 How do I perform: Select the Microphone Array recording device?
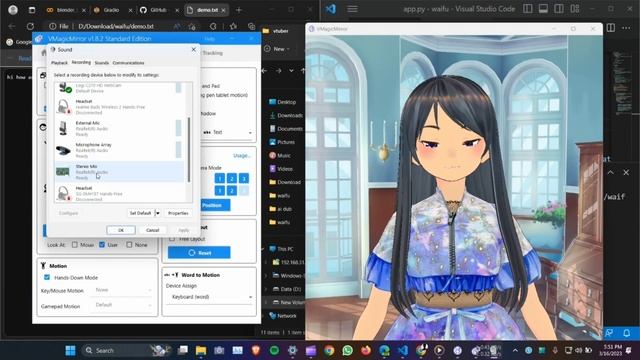(119, 150)
